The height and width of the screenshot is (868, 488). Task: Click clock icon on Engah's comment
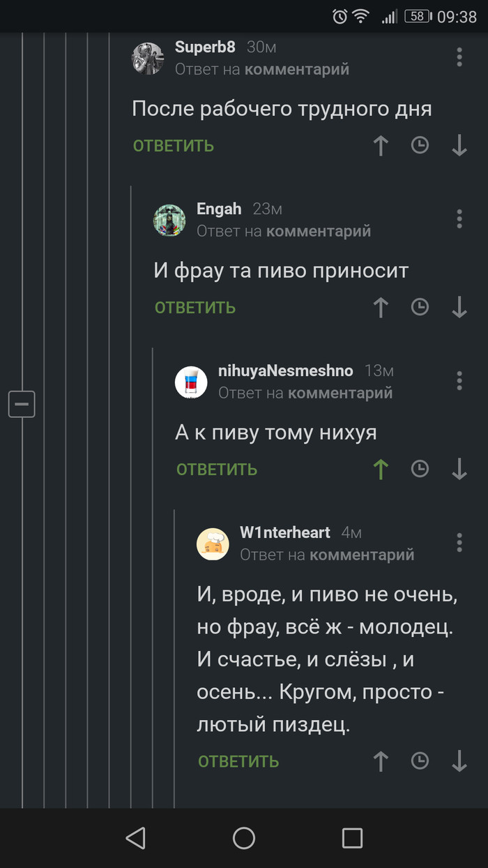coord(420,307)
